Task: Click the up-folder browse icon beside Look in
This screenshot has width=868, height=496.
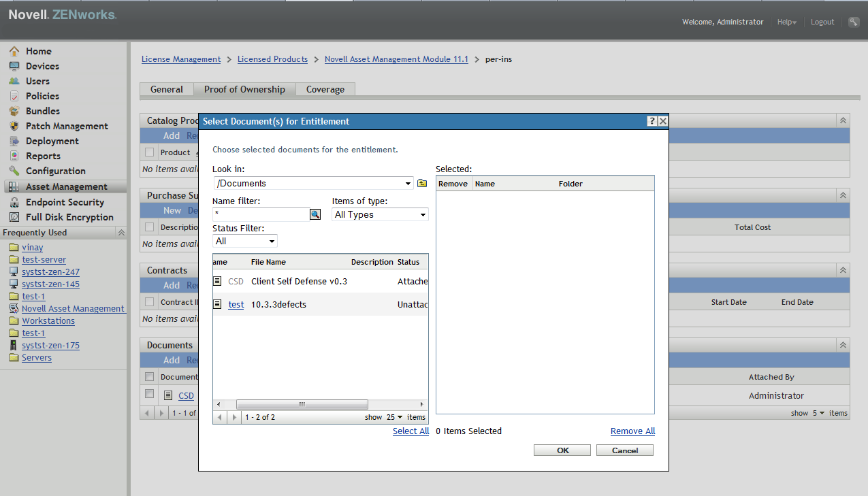Action: pos(421,183)
